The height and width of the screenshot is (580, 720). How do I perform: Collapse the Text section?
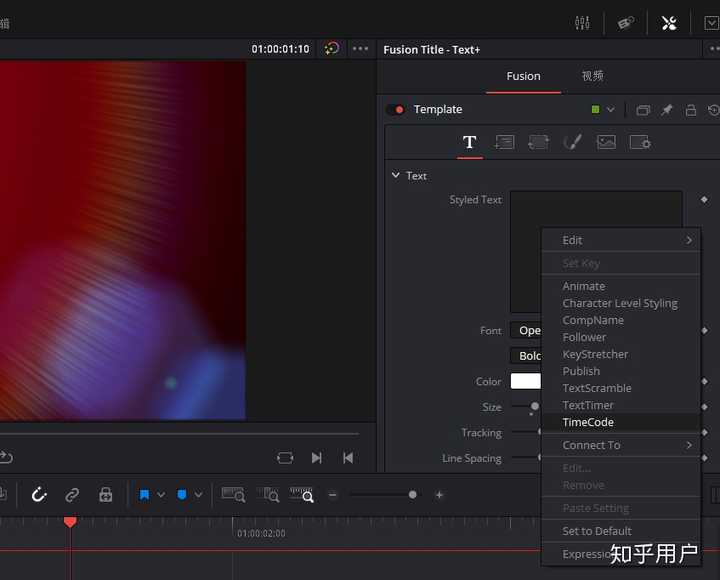[395, 176]
